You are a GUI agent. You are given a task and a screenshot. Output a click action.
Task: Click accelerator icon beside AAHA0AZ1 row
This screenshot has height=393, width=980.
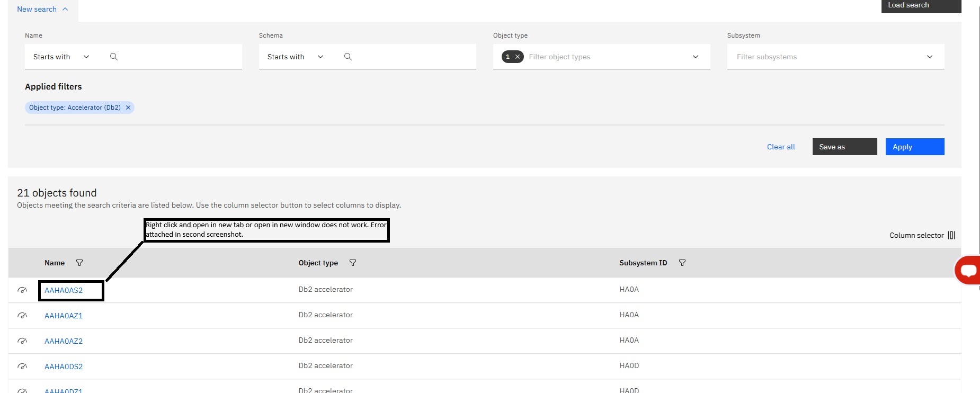coord(22,315)
